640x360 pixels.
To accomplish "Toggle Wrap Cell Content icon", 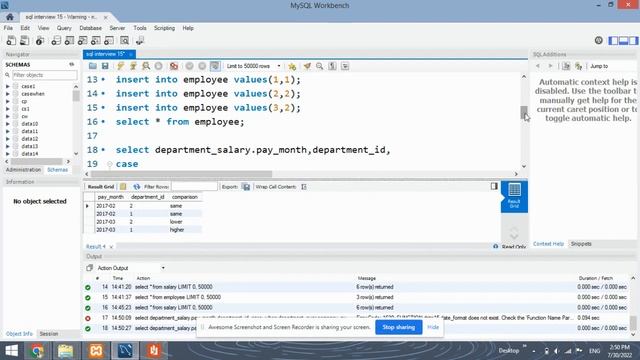I will (x=304, y=187).
